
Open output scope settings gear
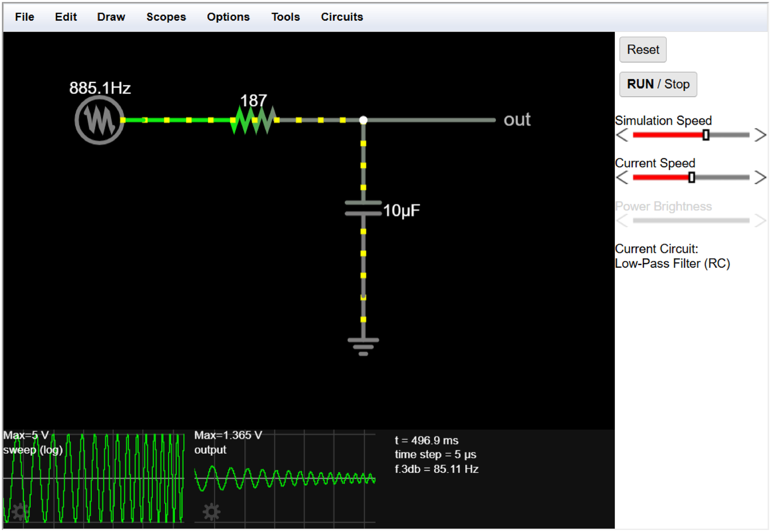211,511
